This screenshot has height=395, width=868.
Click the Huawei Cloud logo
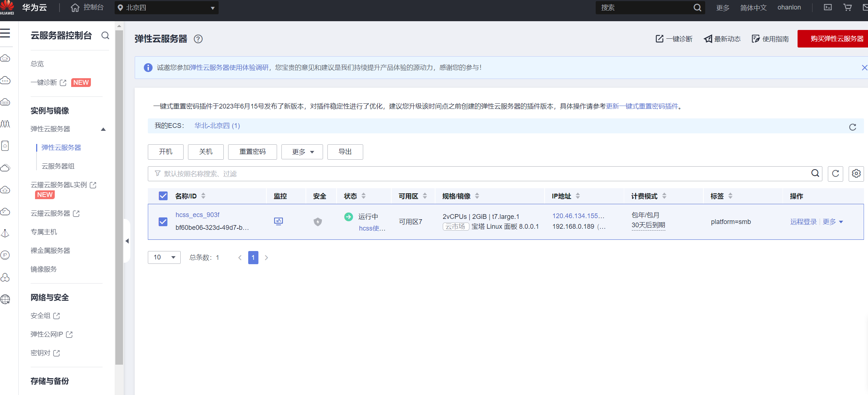pyautogui.click(x=7, y=8)
